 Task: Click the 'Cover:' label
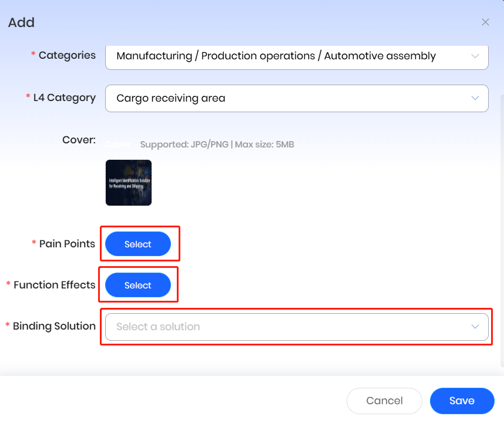79,140
